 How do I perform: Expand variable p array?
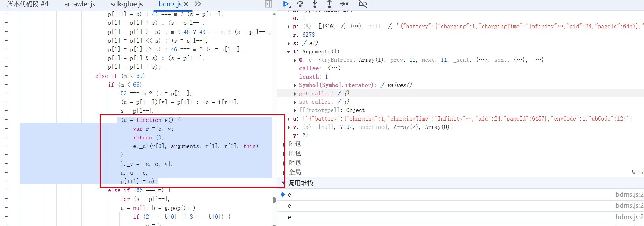[289, 27]
